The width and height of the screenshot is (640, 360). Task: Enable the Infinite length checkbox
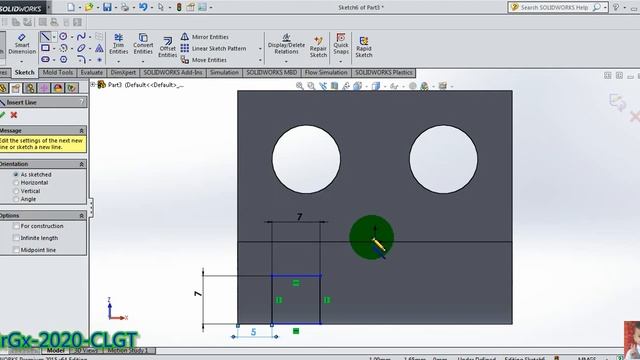(16, 238)
